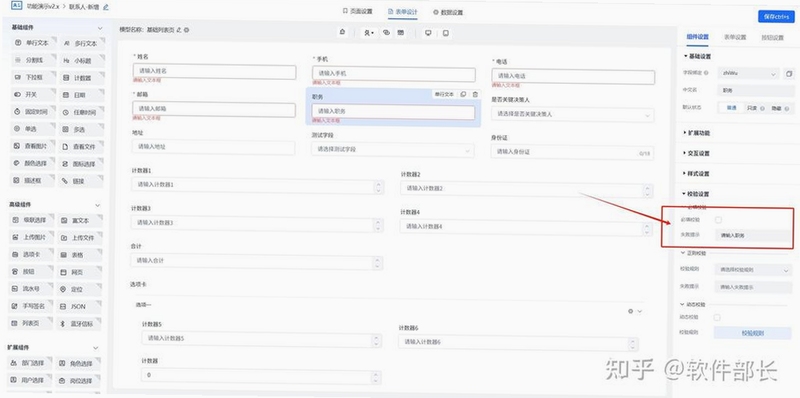The width and height of the screenshot is (800, 398).
Task: Click the 保存 ctrl+s button
Action: pyautogui.click(x=776, y=16)
